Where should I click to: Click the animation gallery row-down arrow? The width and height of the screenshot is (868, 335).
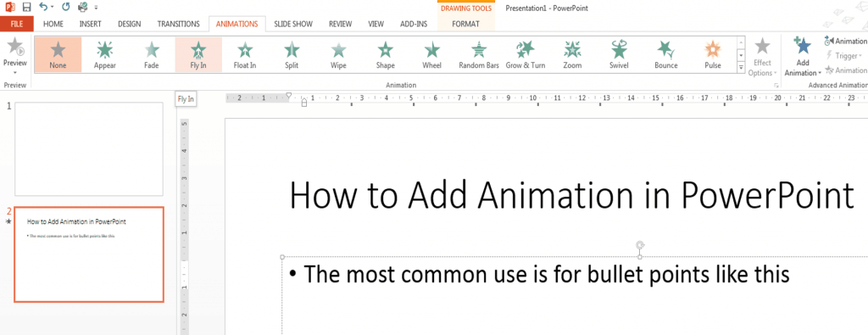pyautogui.click(x=741, y=55)
